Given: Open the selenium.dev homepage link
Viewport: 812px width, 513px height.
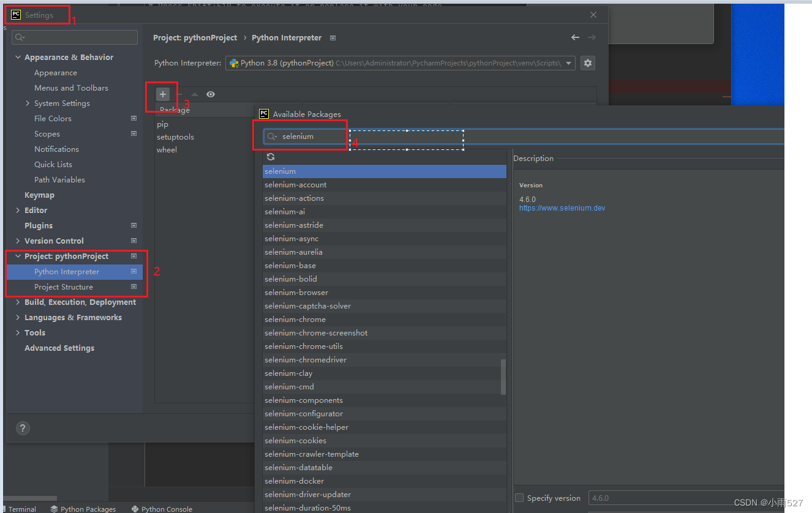Looking at the screenshot, I should 562,208.
